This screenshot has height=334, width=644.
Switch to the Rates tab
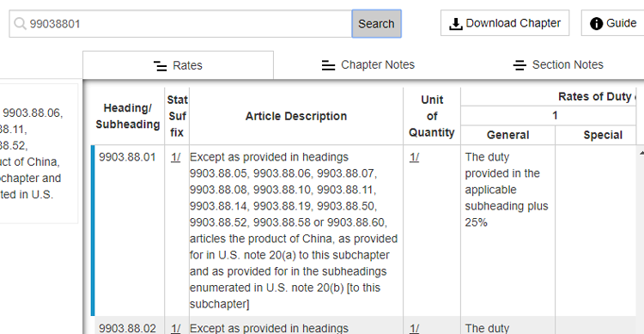(178, 65)
